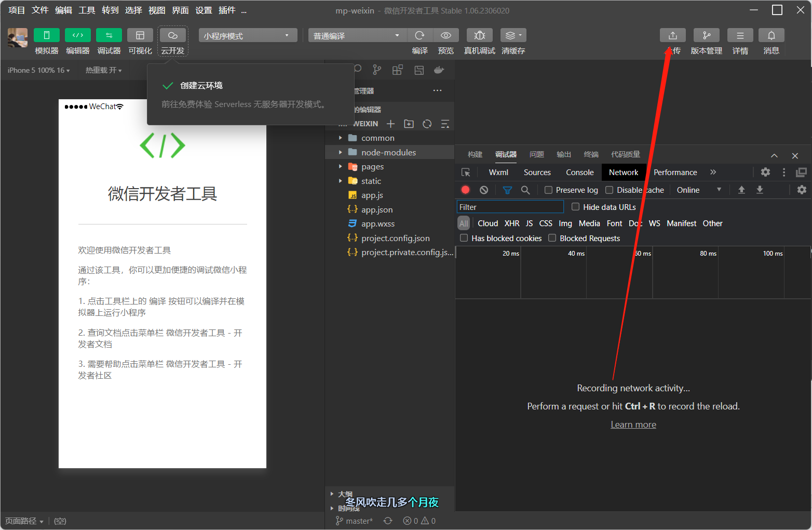Open DevTools settings gear beside kebab menu
The image size is (812, 530).
(x=765, y=173)
